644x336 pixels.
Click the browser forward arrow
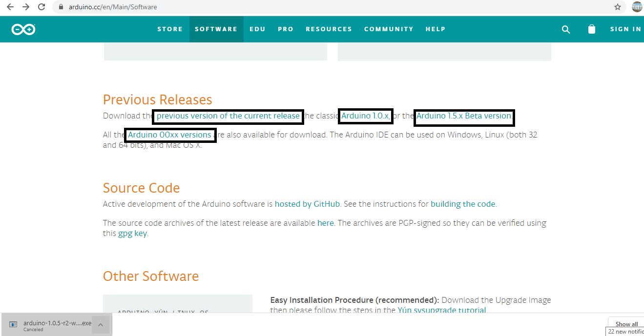[x=26, y=7]
